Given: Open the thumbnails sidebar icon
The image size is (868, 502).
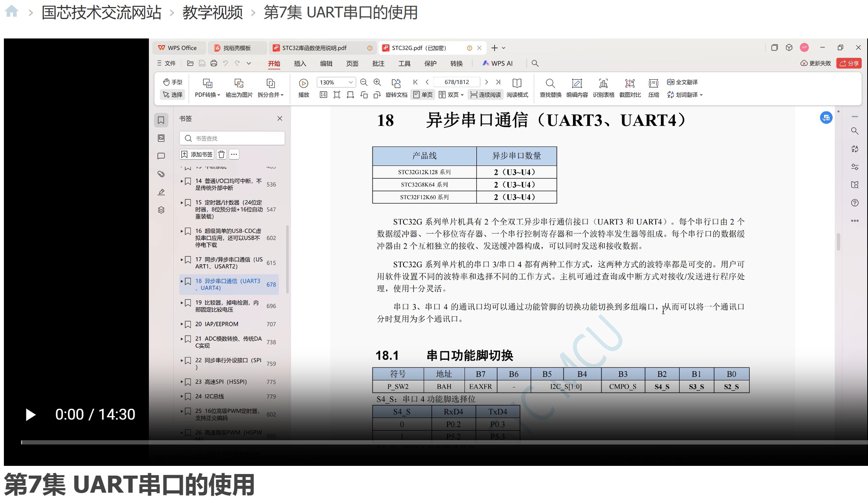Looking at the screenshot, I should (x=161, y=138).
